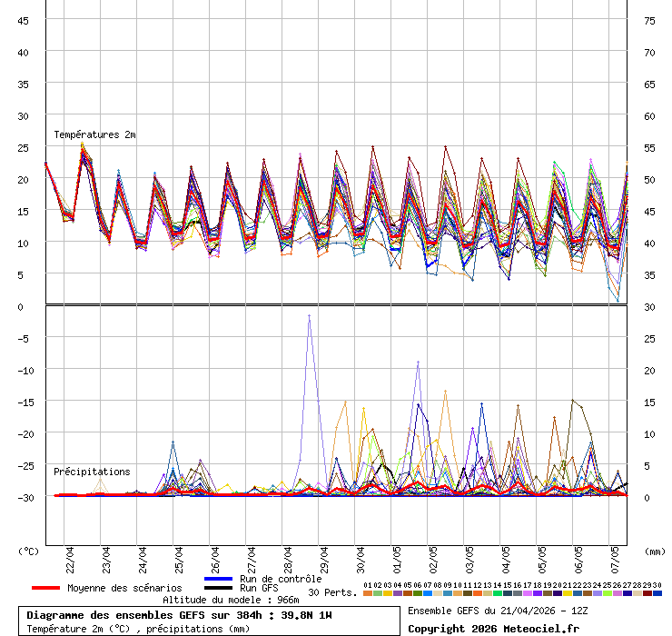Click 'Ensemble GFS du 21/04/2026 - 12Z' text
Image resolution: width=672 pixels, height=636 pixels.
click(499, 611)
